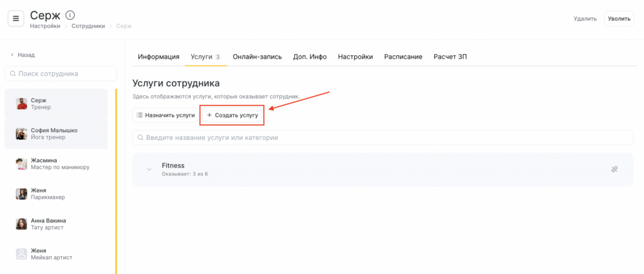Focus the service name or category search field

click(x=383, y=137)
